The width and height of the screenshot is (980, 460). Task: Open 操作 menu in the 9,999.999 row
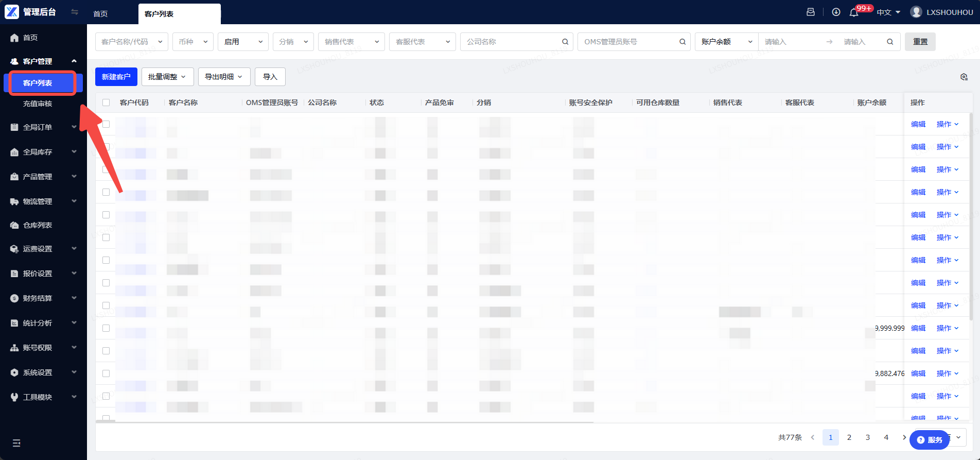pyautogui.click(x=948, y=328)
